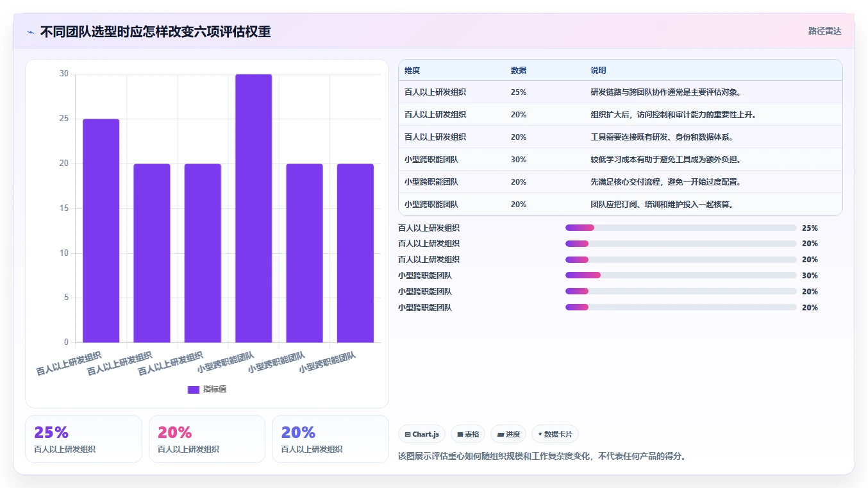
Task: Click the 数据卡片 chip
Action: tap(555, 434)
